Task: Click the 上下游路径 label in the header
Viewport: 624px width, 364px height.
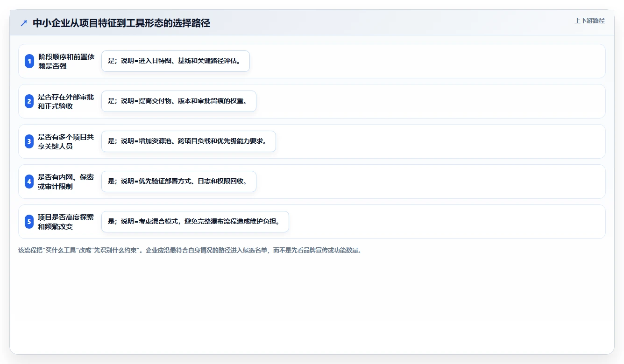Action: pyautogui.click(x=589, y=21)
